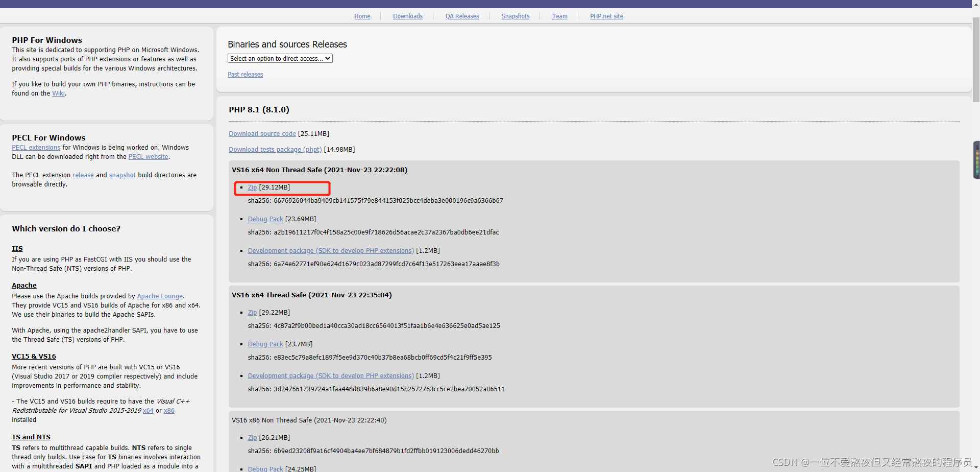Open the PECL release directory link

(83, 175)
